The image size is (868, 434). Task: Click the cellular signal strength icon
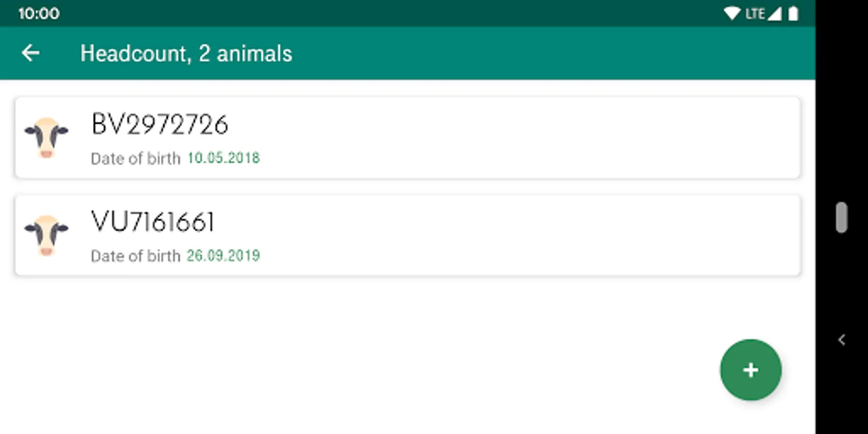tap(774, 14)
